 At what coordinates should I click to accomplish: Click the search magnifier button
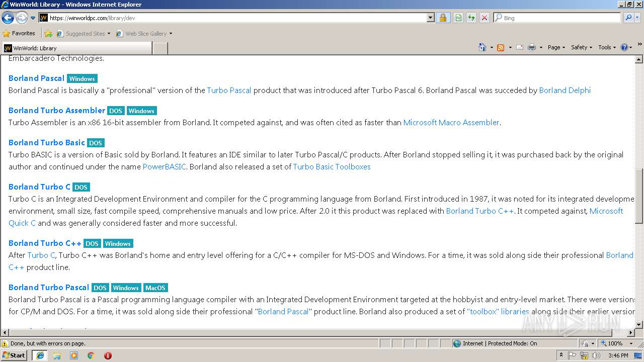628,18
